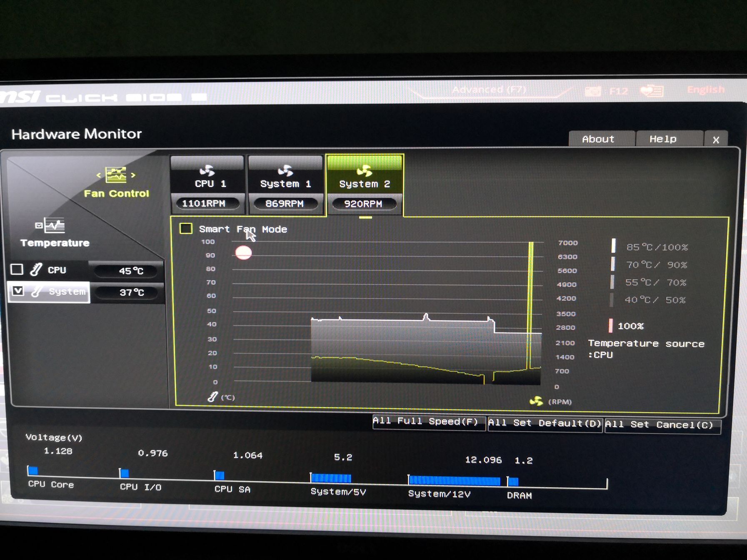This screenshot has height=560, width=747.
Task: Click the left arrow beside Fan Control
Action: click(x=99, y=175)
